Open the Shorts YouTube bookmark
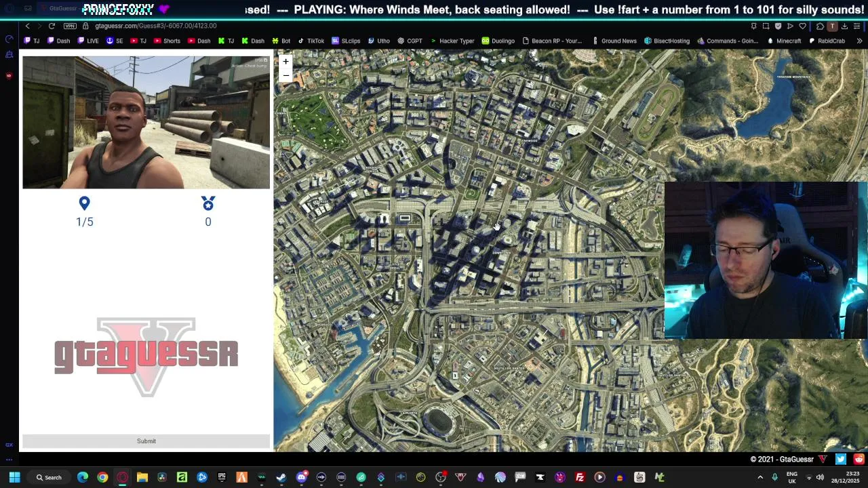 (167, 41)
